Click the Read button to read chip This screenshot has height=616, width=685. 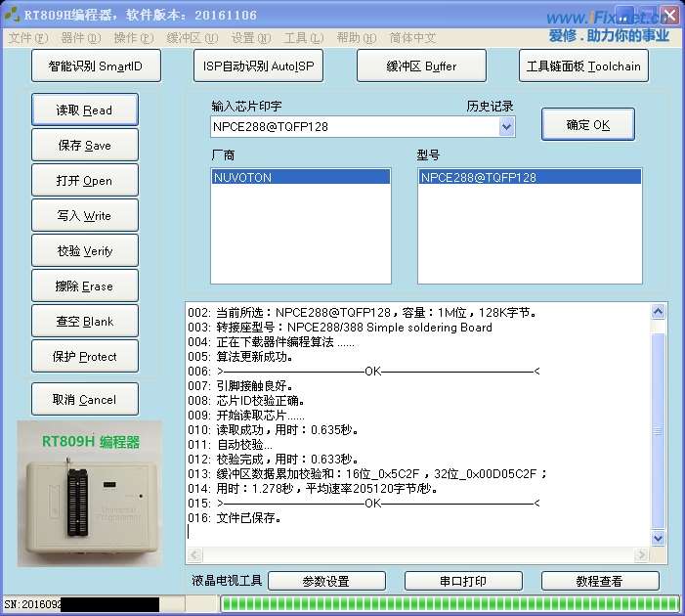click(84, 110)
